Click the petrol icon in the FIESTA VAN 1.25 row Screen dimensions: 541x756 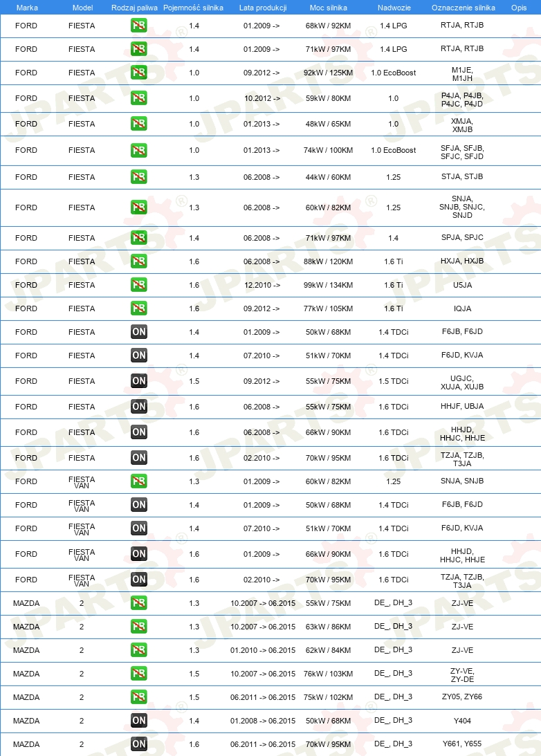tap(139, 481)
